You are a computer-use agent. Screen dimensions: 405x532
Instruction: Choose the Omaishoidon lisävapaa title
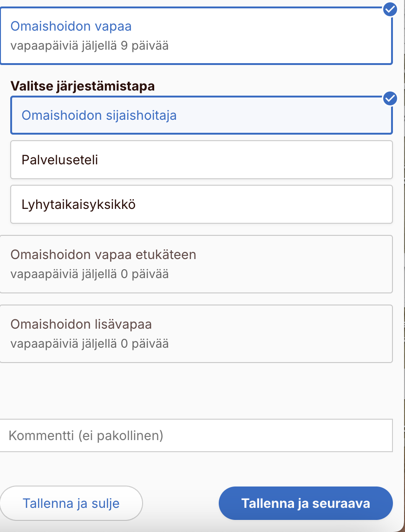click(81, 324)
